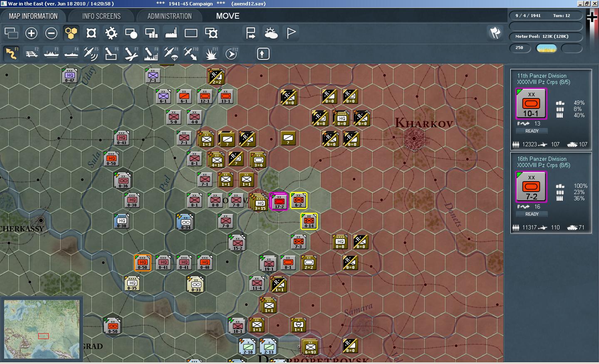Select the air strike mode F11 icon
The image size is (599, 364).
click(x=211, y=53)
